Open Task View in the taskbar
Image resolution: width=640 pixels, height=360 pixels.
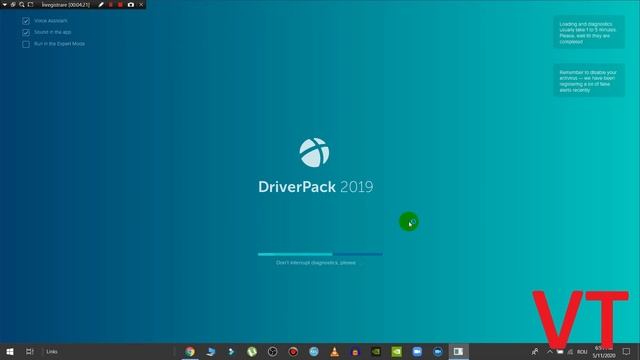[29, 351]
